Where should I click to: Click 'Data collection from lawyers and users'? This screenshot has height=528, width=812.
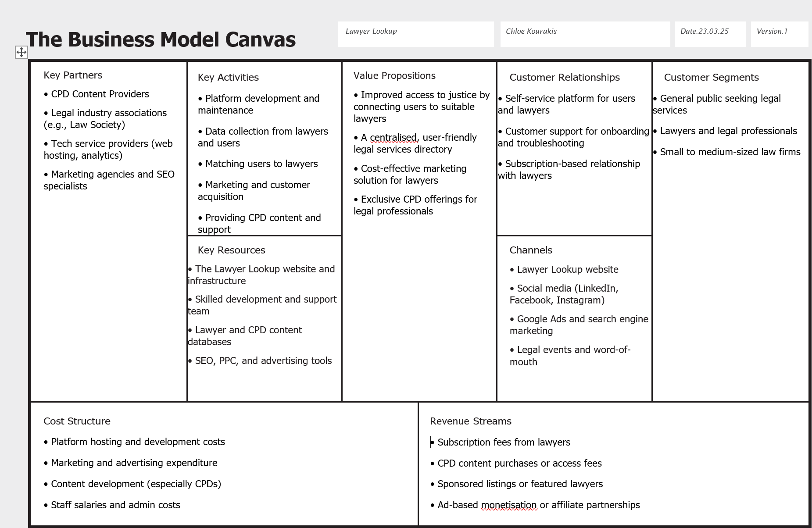(x=263, y=137)
